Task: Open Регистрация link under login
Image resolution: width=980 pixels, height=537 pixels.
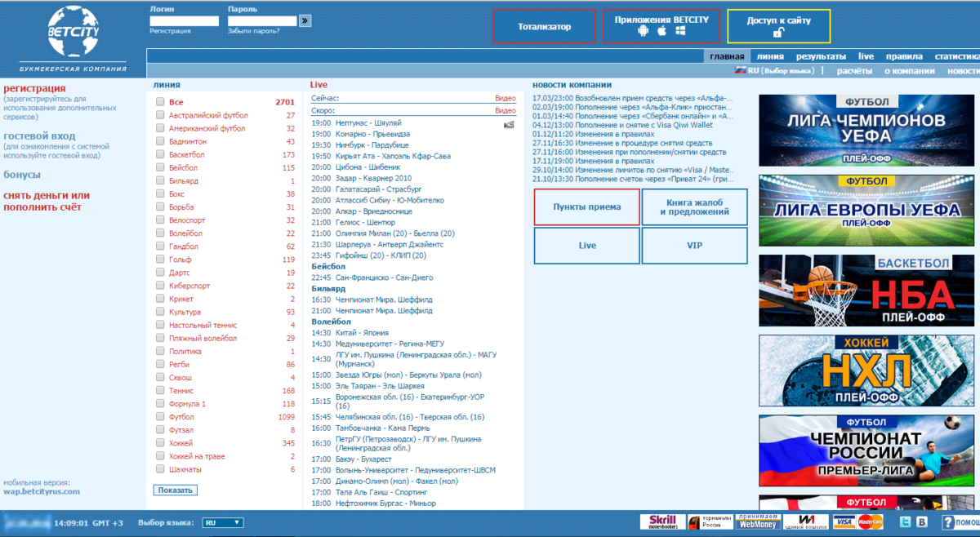Action: click(x=170, y=31)
